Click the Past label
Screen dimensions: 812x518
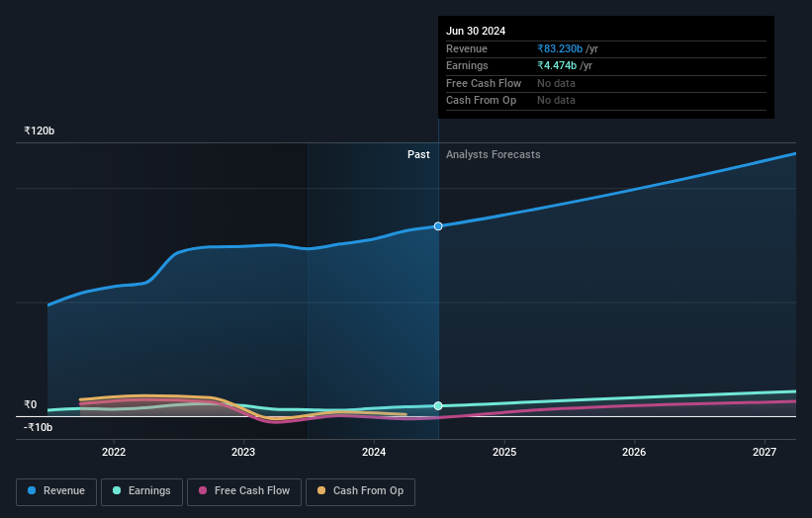click(x=418, y=154)
